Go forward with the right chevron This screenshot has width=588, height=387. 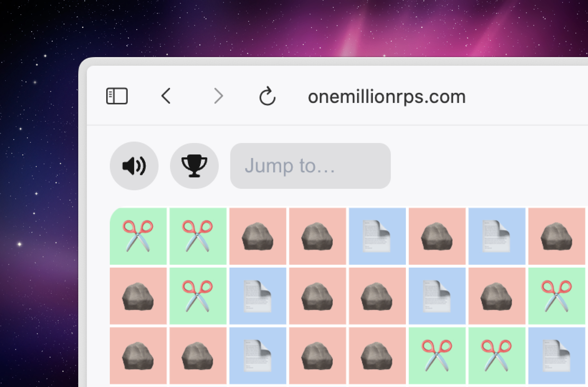[218, 96]
